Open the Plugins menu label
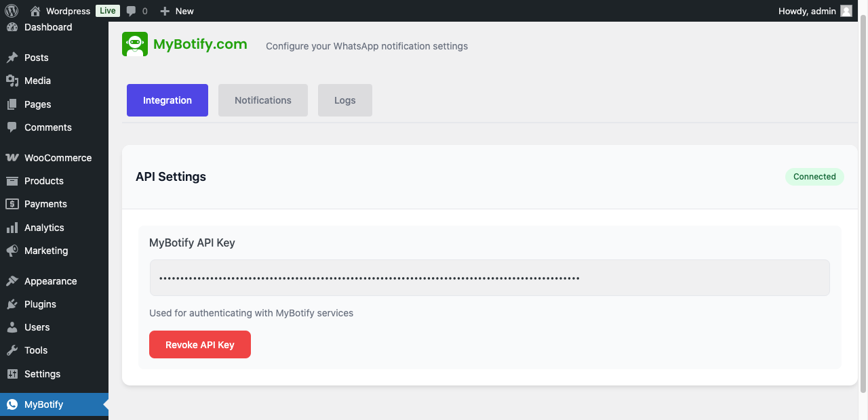The width and height of the screenshot is (868, 420). pos(41,304)
